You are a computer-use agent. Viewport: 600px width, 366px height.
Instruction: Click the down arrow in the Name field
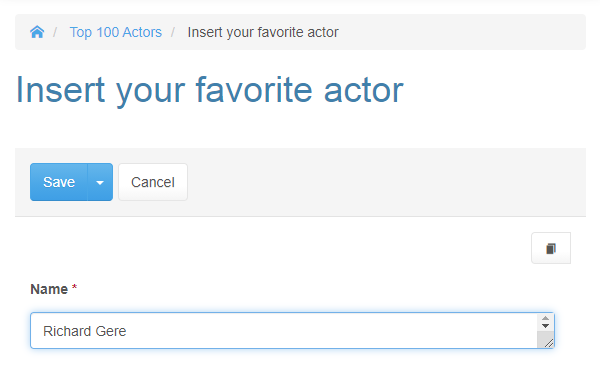point(545,326)
